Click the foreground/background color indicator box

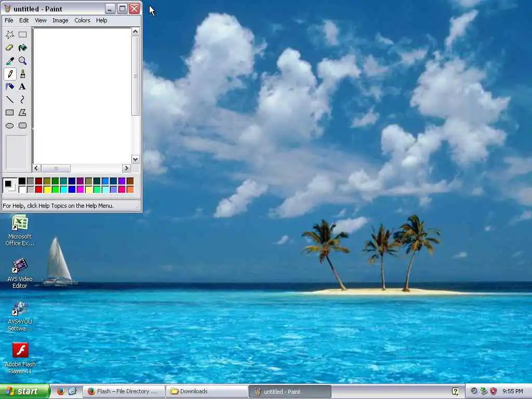point(9,185)
